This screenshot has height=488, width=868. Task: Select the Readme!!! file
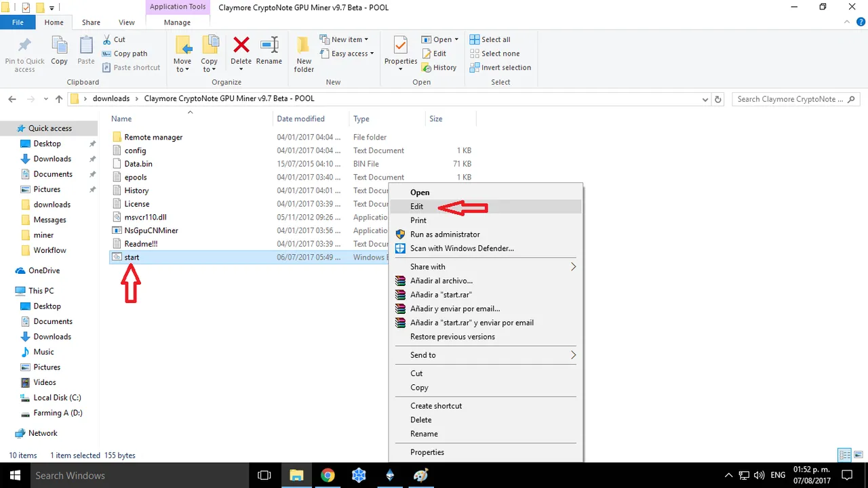[x=140, y=244]
